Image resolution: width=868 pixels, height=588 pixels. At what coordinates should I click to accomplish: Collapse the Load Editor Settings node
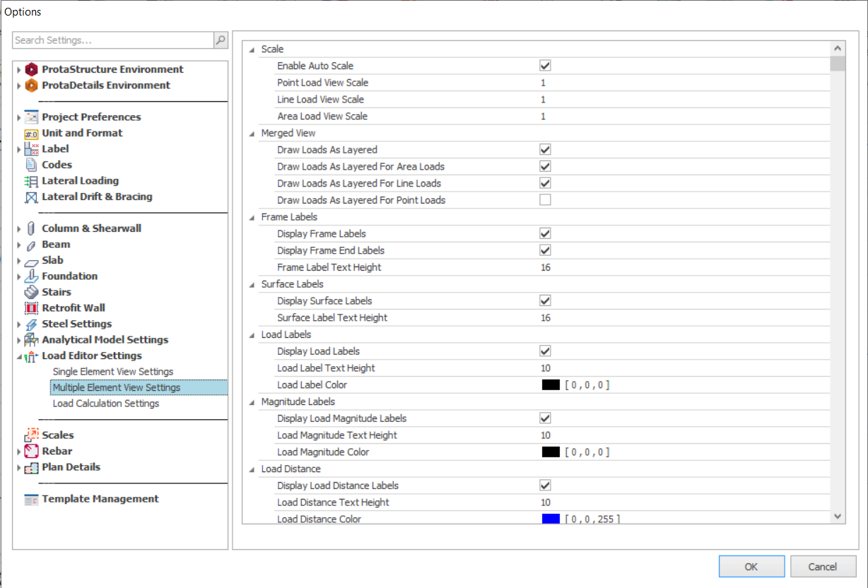click(19, 356)
